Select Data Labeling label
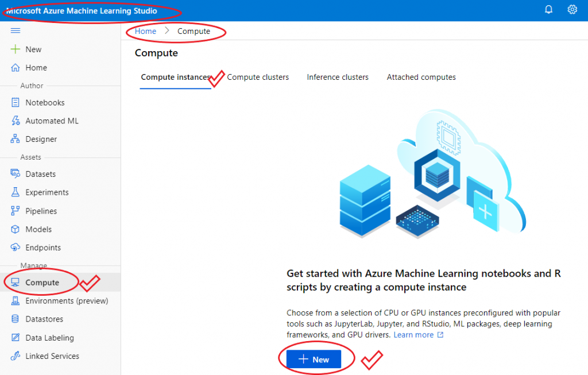This screenshot has width=588, height=375. click(x=50, y=338)
